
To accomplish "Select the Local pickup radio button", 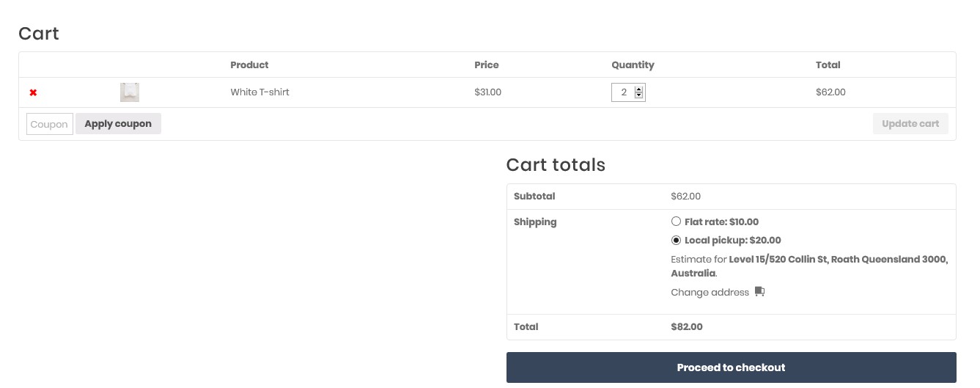I will coord(676,240).
